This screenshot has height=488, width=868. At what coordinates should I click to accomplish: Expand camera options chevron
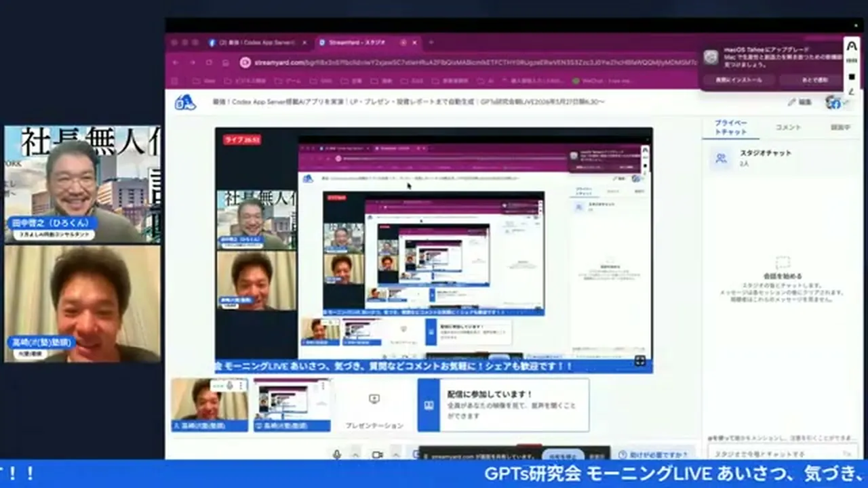395,454
